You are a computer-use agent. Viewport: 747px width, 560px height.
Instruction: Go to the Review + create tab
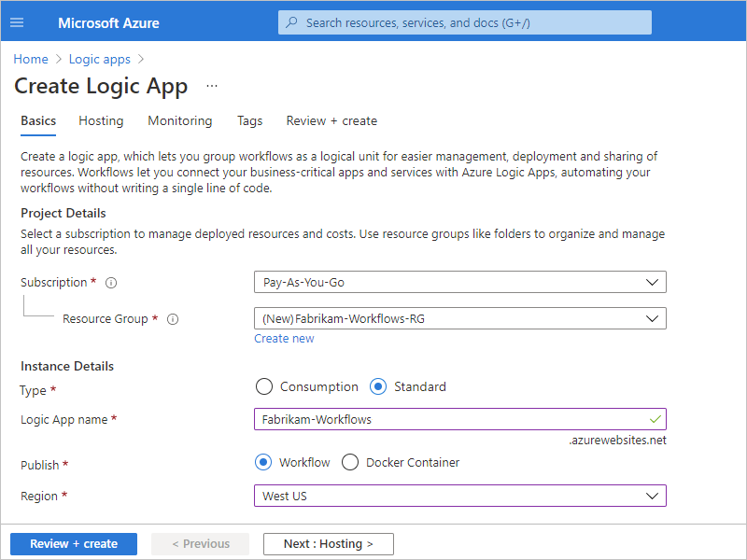(x=331, y=120)
